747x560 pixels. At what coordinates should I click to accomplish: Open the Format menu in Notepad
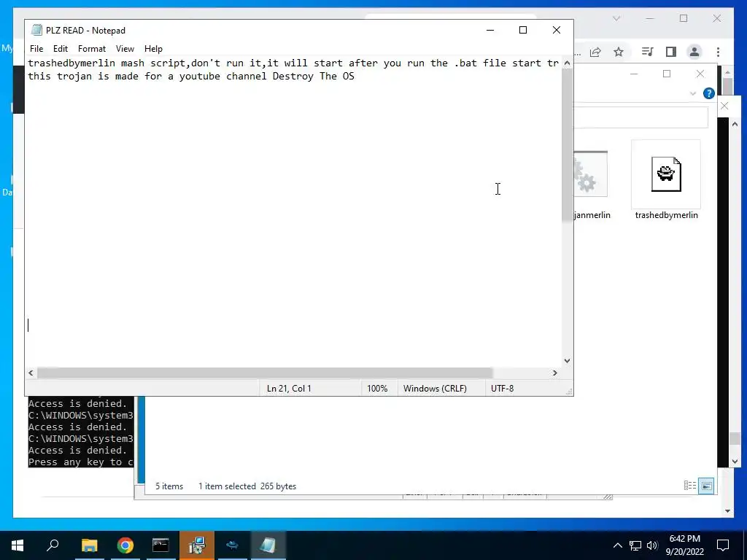(x=91, y=49)
